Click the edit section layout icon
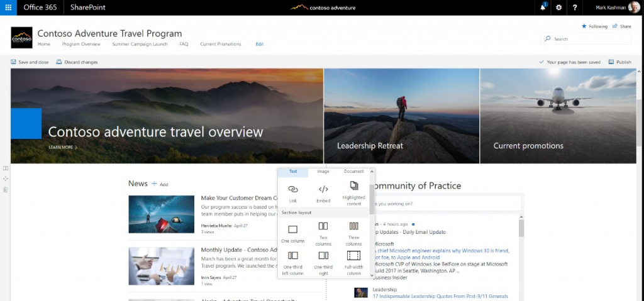The width and height of the screenshot is (644, 301). point(5,168)
